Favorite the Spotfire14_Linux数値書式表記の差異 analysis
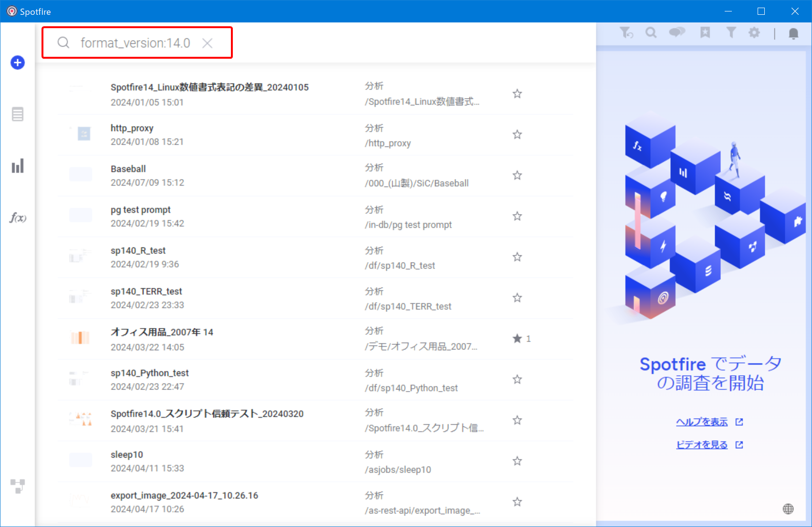Screen dimensions: 812x527 point(517,94)
